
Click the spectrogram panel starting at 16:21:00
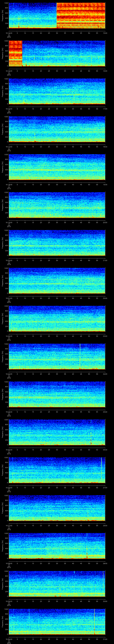coord(57,281)
